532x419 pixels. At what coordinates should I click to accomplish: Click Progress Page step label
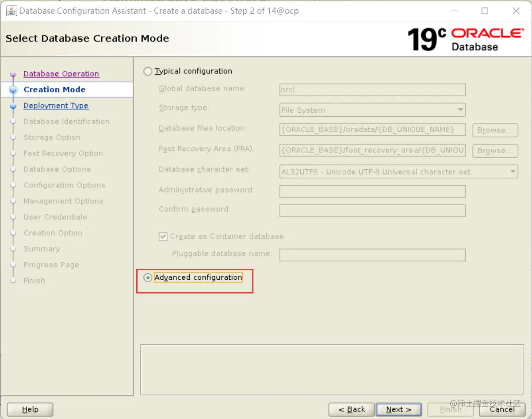click(x=51, y=265)
